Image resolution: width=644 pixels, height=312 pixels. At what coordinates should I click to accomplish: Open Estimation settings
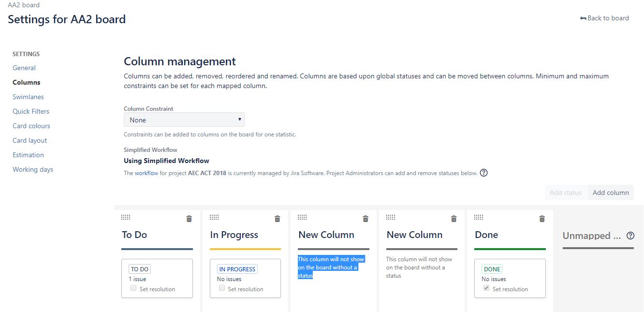point(28,155)
